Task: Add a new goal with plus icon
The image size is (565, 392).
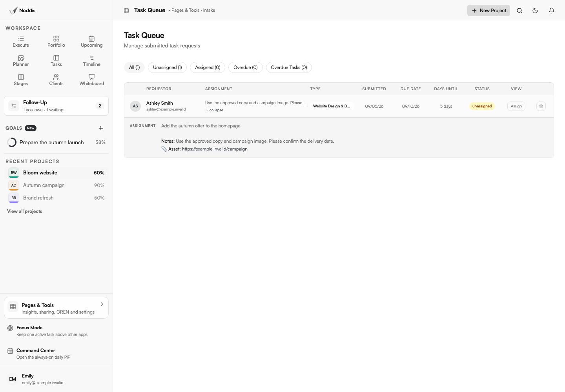Action: point(101,128)
